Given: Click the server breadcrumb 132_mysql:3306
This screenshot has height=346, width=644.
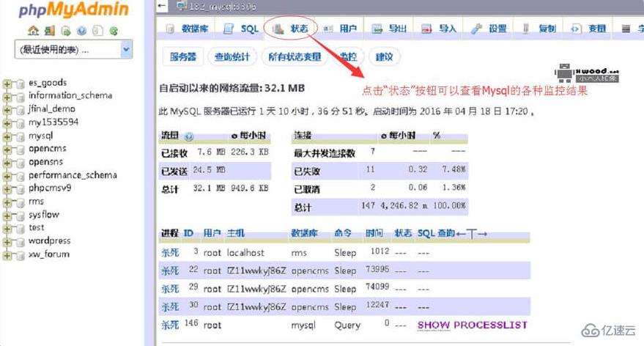Looking at the screenshot, I should click(x=222, y=6).
